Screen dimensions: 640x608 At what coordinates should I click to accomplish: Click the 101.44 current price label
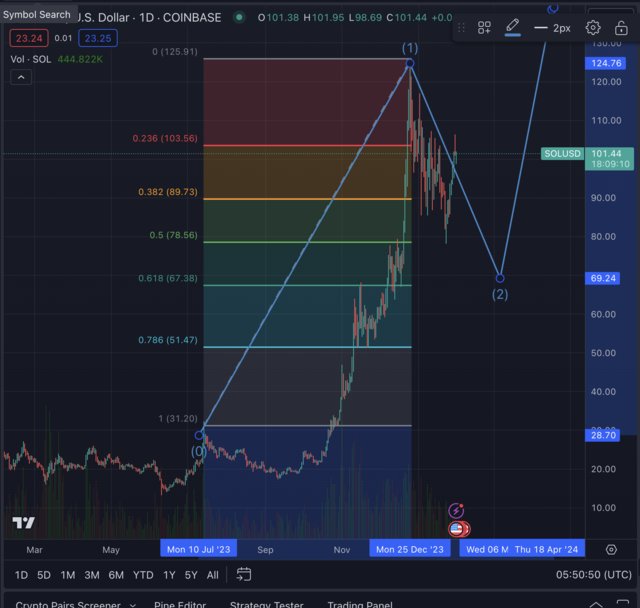click(x=607, y=153)
